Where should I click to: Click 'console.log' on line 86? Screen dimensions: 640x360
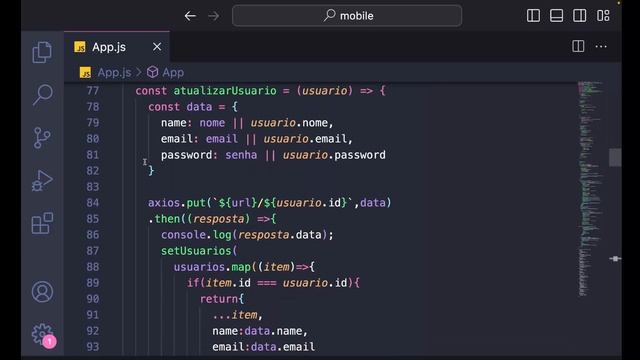(196, 235)
